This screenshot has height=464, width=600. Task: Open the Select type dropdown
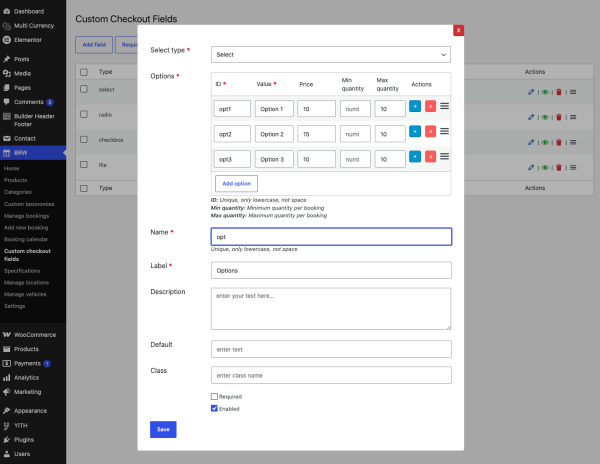pyautogui.click(x=331, y=55)
